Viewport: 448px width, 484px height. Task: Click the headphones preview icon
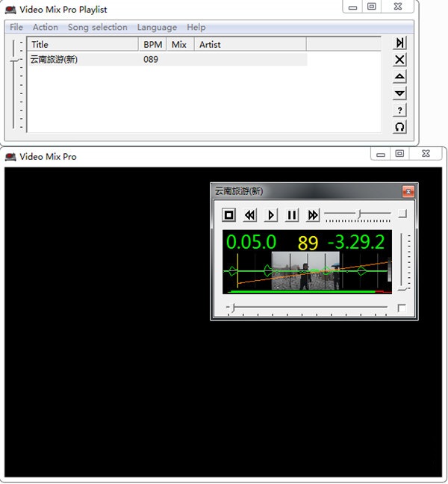pos(399,126)
